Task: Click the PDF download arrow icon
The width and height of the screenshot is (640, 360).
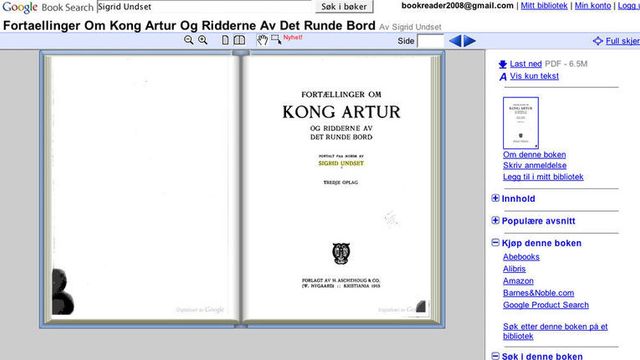Action: (x=502, y=64)
